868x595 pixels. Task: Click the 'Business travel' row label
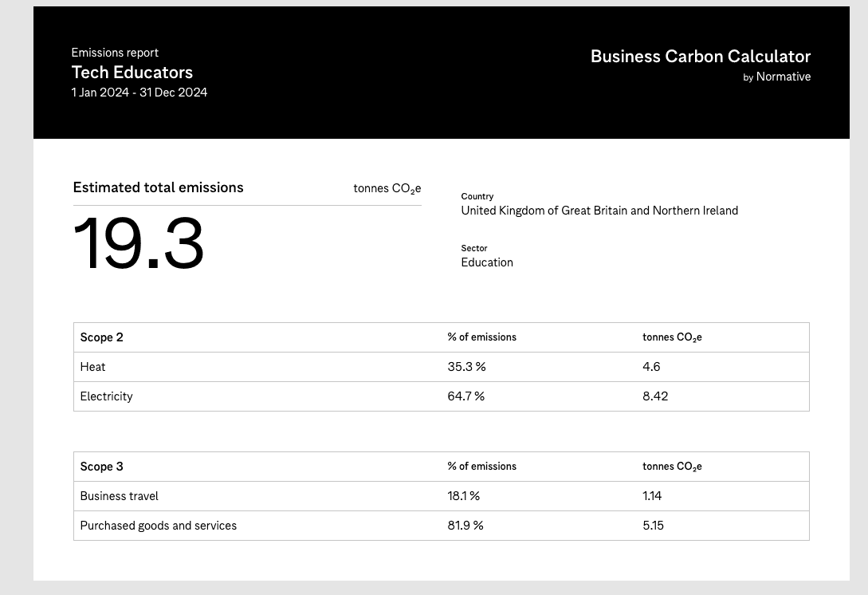point(119,496)
